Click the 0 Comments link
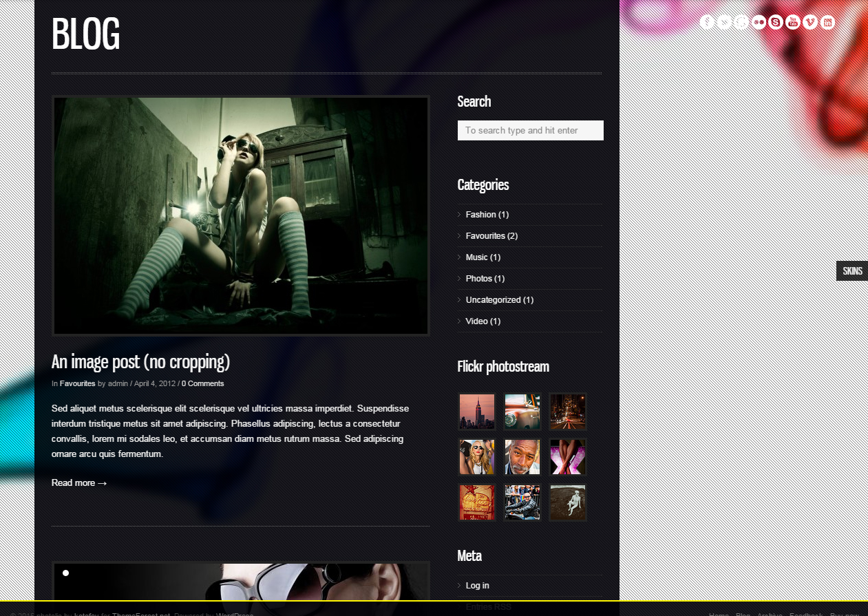This screenshot has width=868, height=616. (202, 383)
